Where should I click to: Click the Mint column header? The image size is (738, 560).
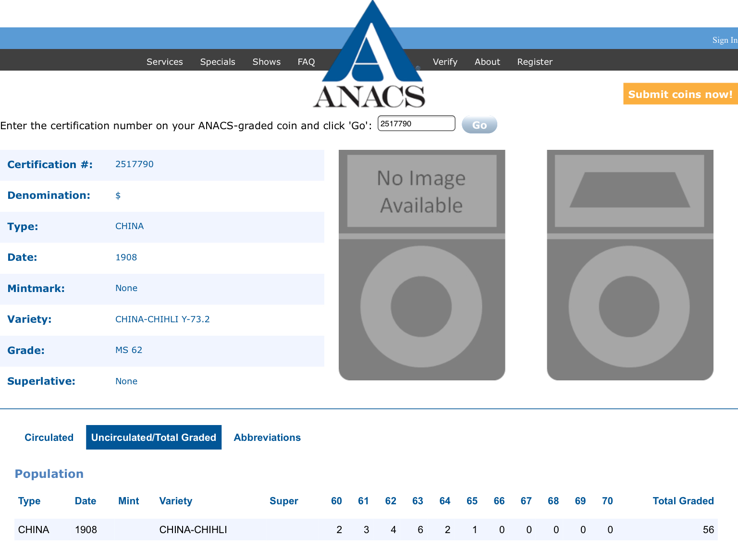coord(129,501)
